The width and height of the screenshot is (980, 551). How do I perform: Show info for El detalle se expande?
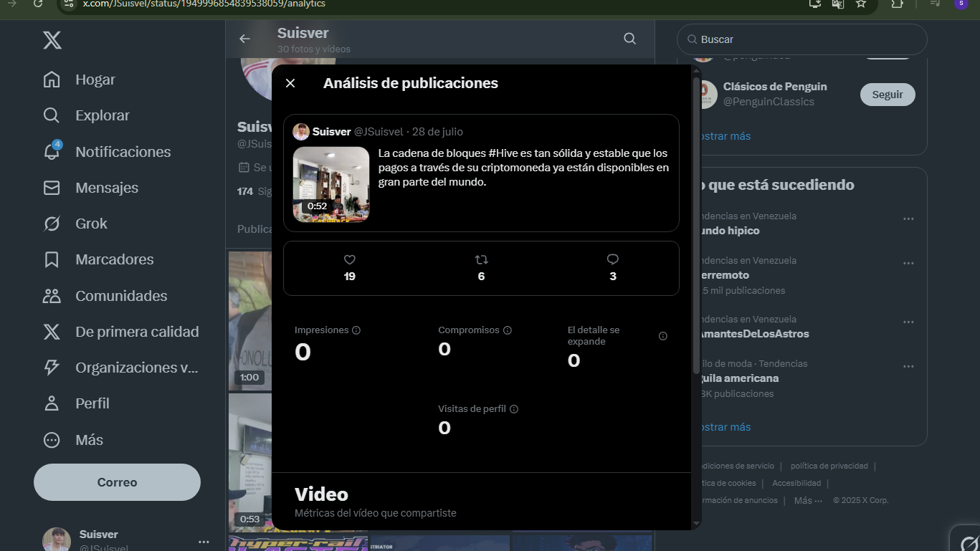tap(663, 336)
